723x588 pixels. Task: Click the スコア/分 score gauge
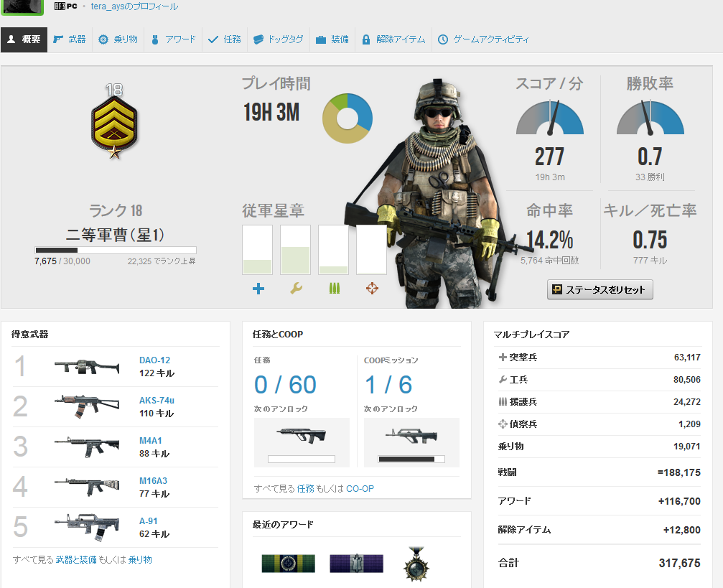tap(550, 118)
